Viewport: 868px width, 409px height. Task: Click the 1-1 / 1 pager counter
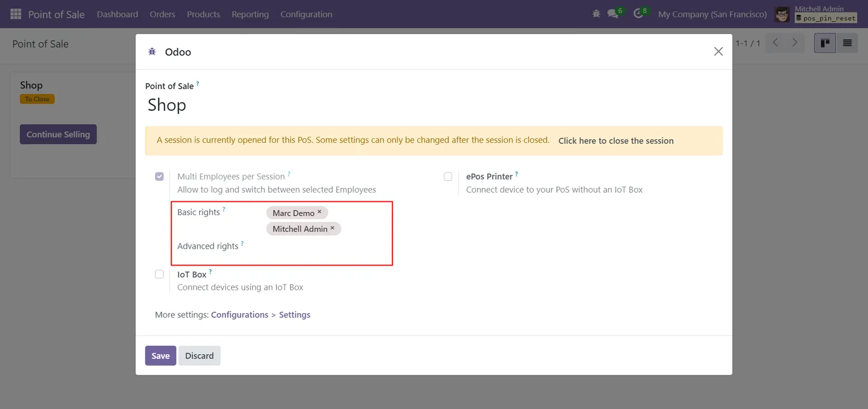748,43
